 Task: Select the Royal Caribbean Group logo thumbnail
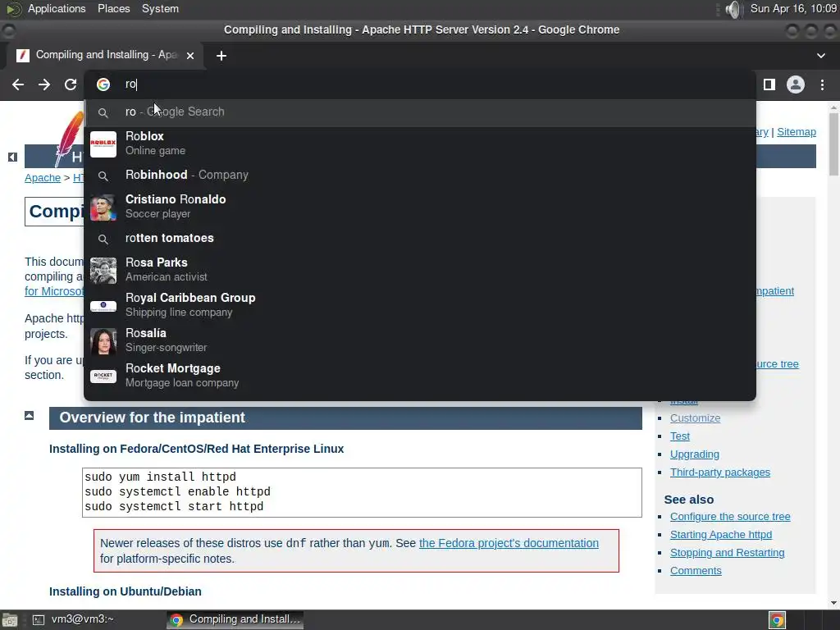(103, 306)
